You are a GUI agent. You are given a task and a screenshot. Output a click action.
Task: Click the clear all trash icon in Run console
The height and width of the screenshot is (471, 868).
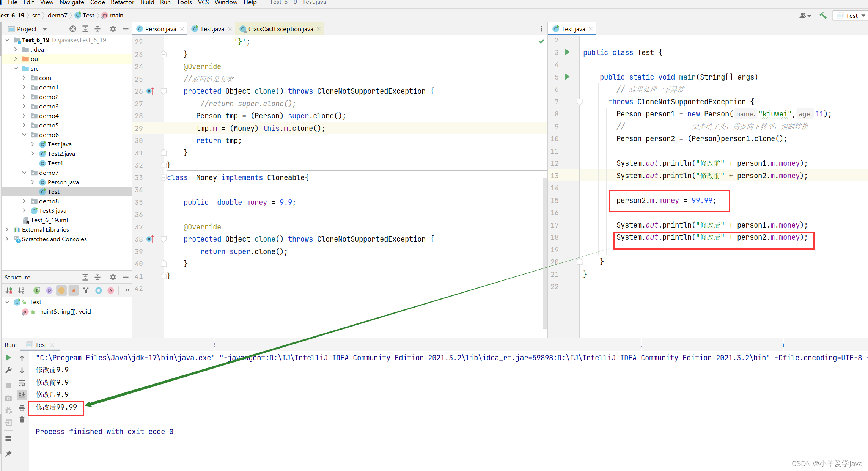point(22,420)
